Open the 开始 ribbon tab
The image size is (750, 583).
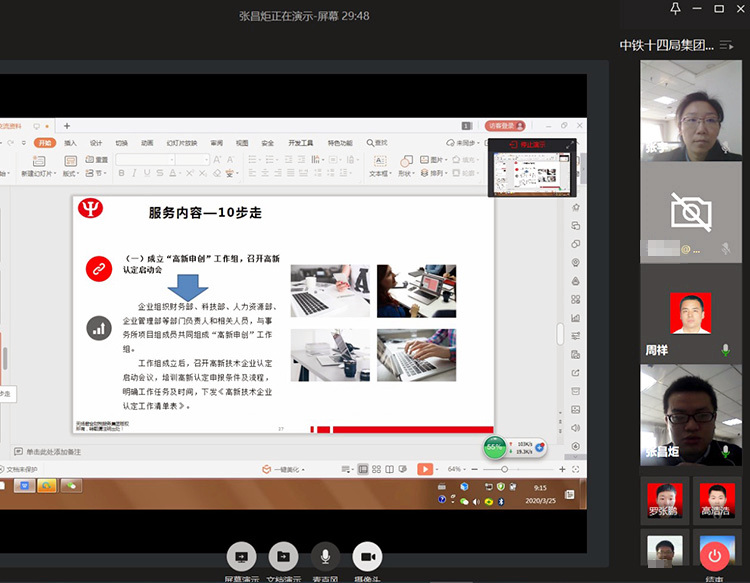(x=44, y=143)
